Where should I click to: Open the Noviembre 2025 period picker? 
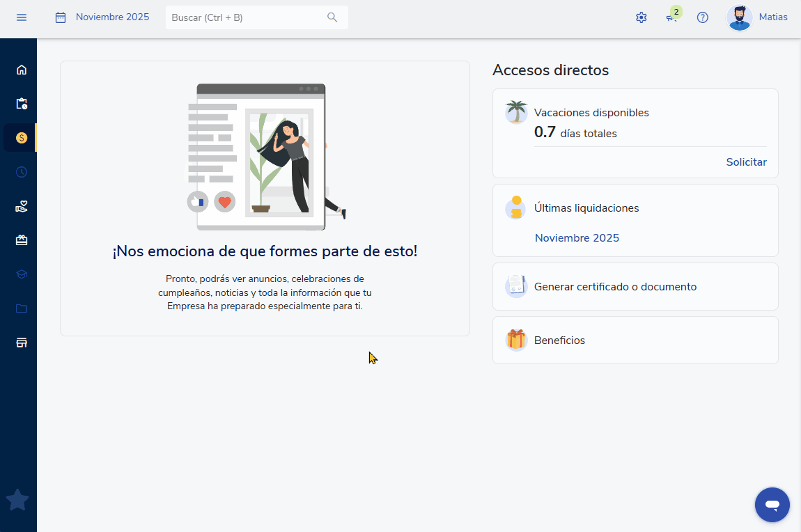point(102,17)
